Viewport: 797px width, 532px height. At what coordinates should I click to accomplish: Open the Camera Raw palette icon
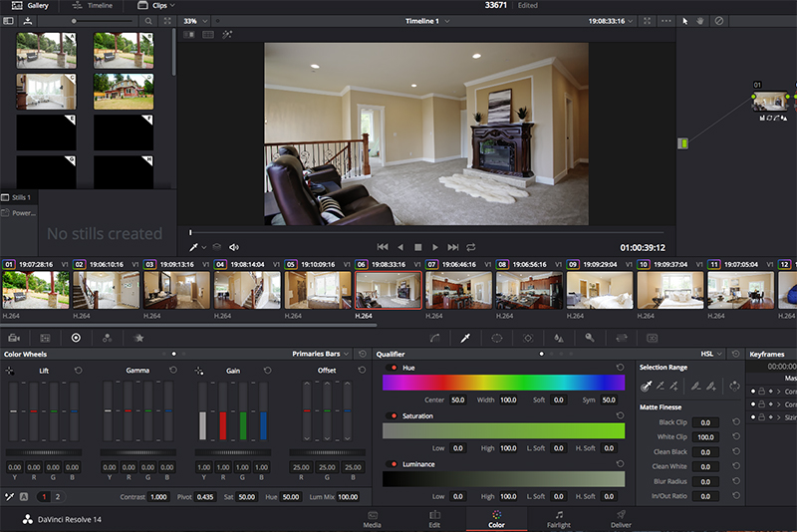point(14,338)
